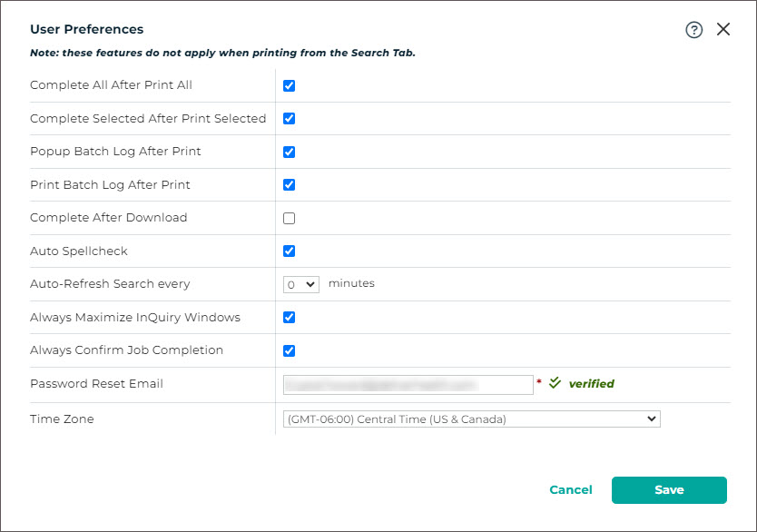The height and width of the screenshot is (532, 757).
Task: Enable Complete After Download checkbox
Action: pyautogui.click(x=290, y=218)
